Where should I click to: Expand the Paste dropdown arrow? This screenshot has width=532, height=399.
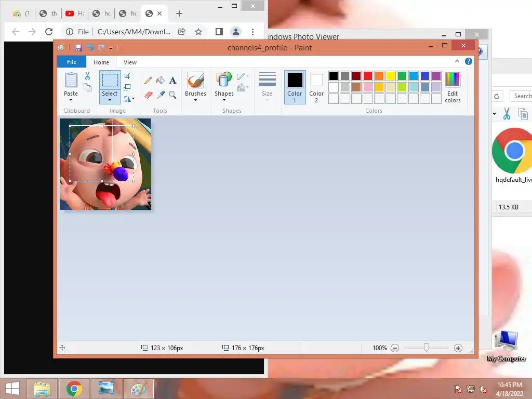pos(71,100)
